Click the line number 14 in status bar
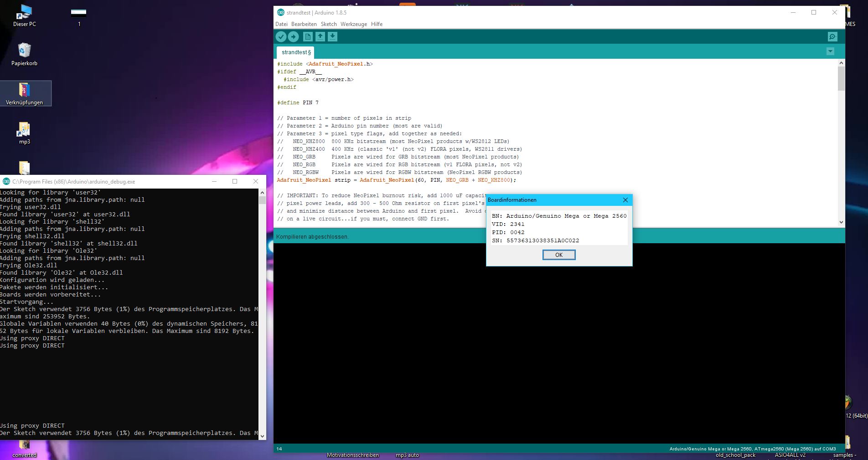 [279, 449]
